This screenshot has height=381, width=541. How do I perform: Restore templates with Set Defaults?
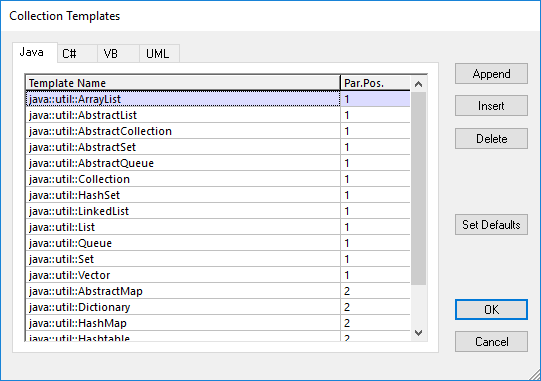(x=491, y=225)
